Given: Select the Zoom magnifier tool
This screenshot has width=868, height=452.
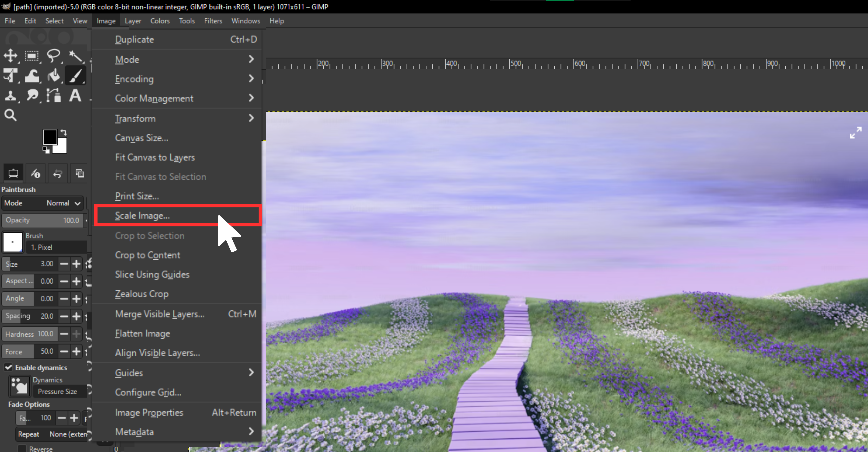Looking at the screenshot, I should (x=10, y=115).
